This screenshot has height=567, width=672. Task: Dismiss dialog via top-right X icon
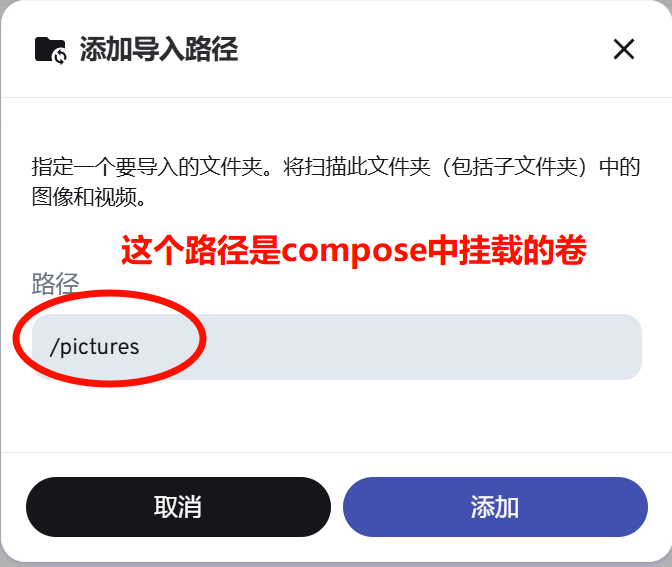point(624,49)
